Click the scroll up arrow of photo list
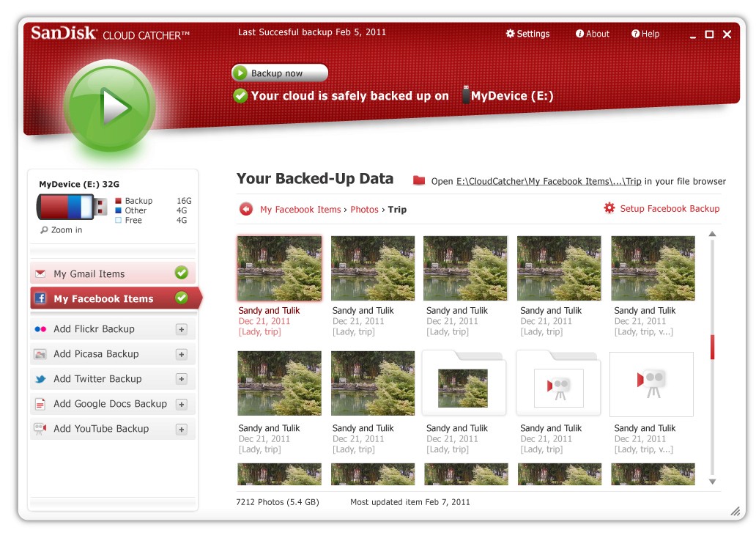The image size is (756, 541). pos(712,234)
